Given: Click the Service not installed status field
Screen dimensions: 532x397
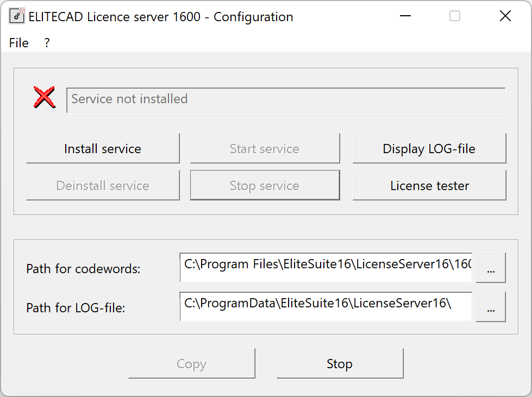Looking at the screenshot, I should point(286,100).
